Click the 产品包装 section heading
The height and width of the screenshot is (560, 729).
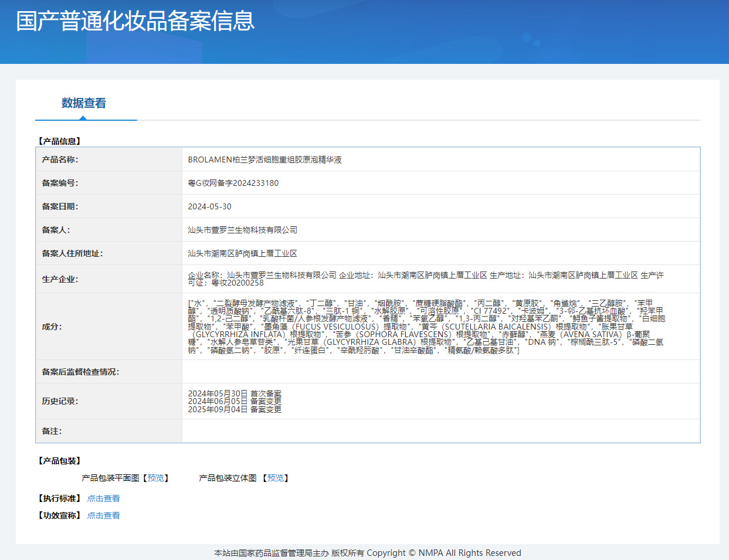(60, 461)
